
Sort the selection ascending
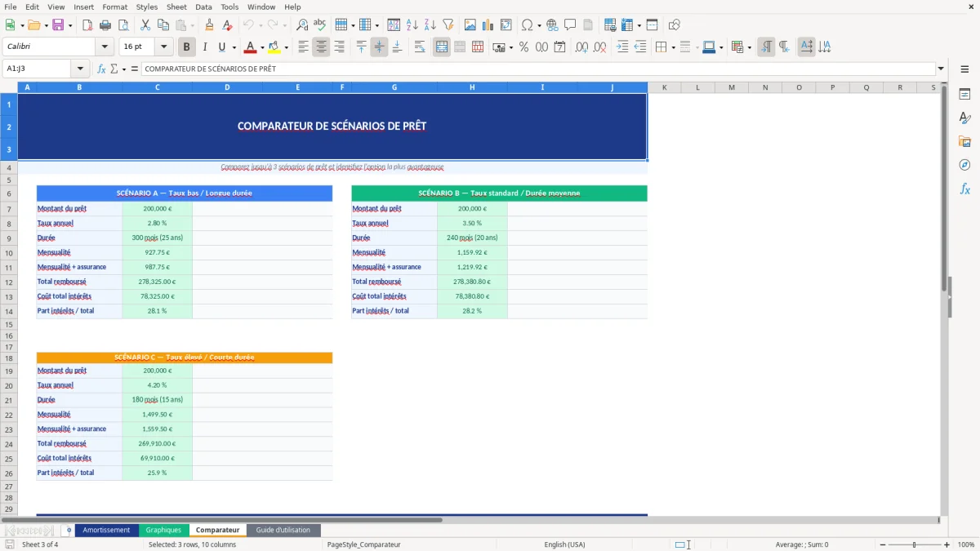pos(412,24)
